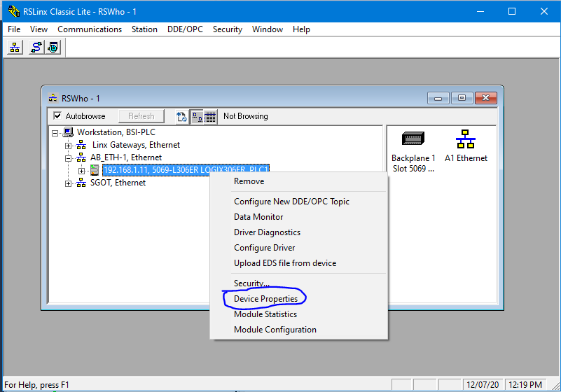Click the 12:19 PM time in status bar
This screenshot has width=561, height=392.
pyautogui.click(x=525, y=385)
